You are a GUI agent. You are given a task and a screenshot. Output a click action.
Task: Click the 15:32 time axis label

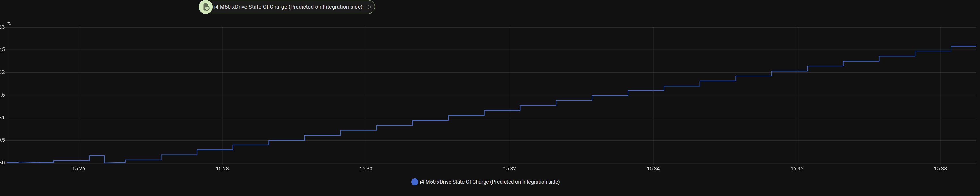pos(510,169)
